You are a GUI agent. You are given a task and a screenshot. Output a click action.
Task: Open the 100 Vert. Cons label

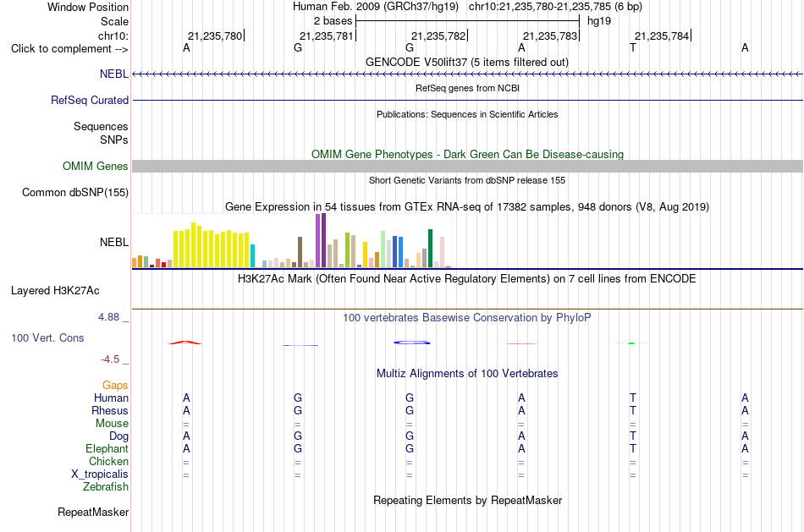point(47,337)
